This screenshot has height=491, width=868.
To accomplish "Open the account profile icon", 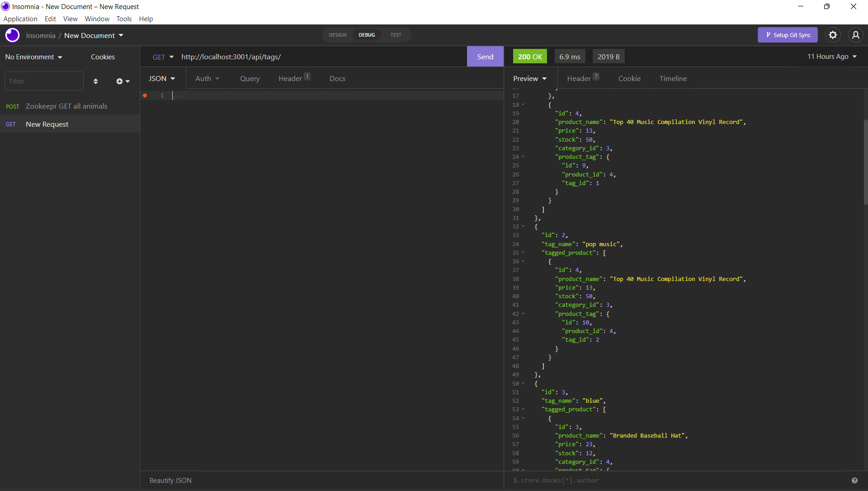I will (856, 35).
